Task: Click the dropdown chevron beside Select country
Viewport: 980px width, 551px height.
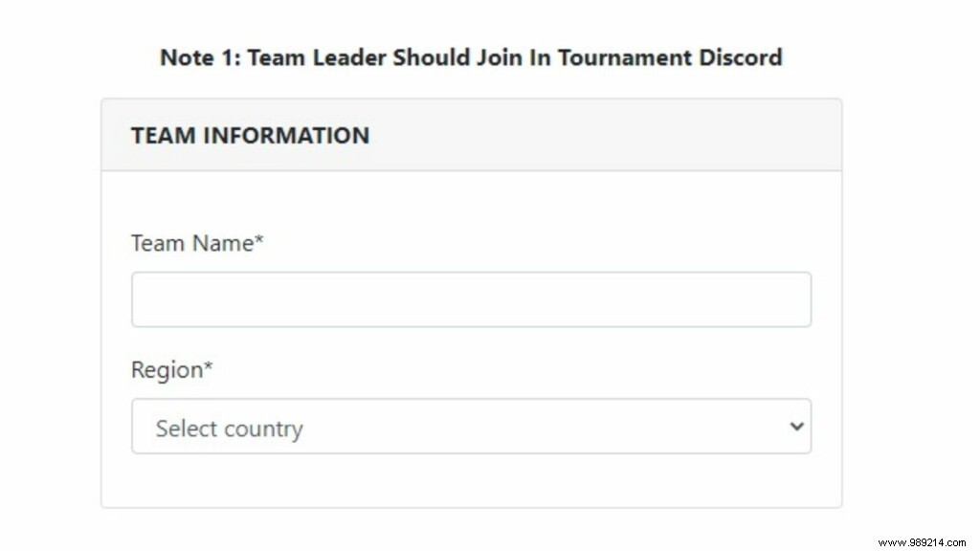Action: pyautogui.click(x=796, y=427)
